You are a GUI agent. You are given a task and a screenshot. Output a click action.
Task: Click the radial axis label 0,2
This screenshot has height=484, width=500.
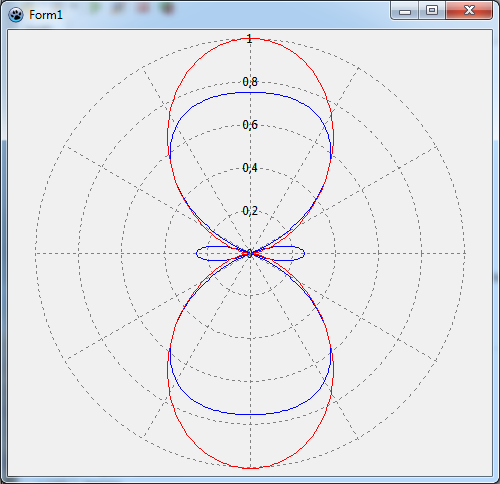coord(250,211)
